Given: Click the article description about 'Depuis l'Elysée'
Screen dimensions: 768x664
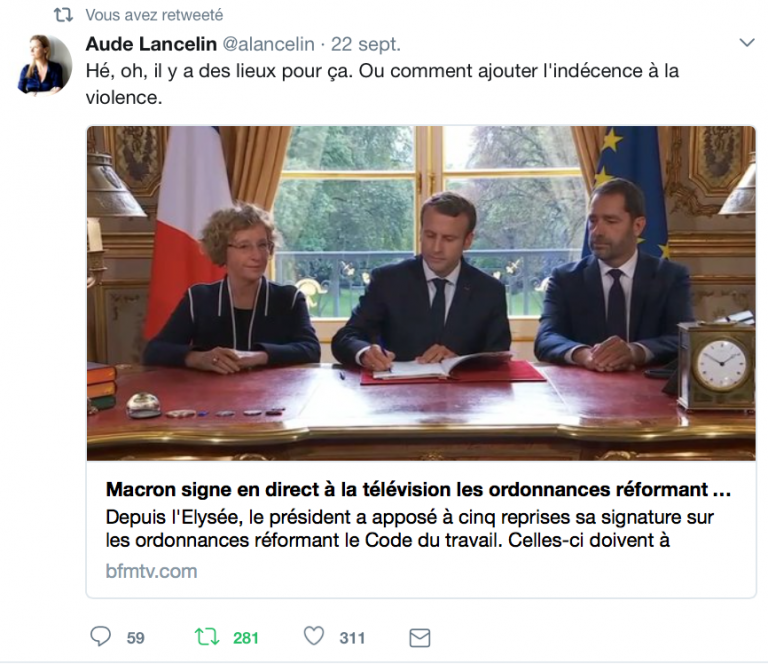Looking at the screenshot, I should click(410, 529).
